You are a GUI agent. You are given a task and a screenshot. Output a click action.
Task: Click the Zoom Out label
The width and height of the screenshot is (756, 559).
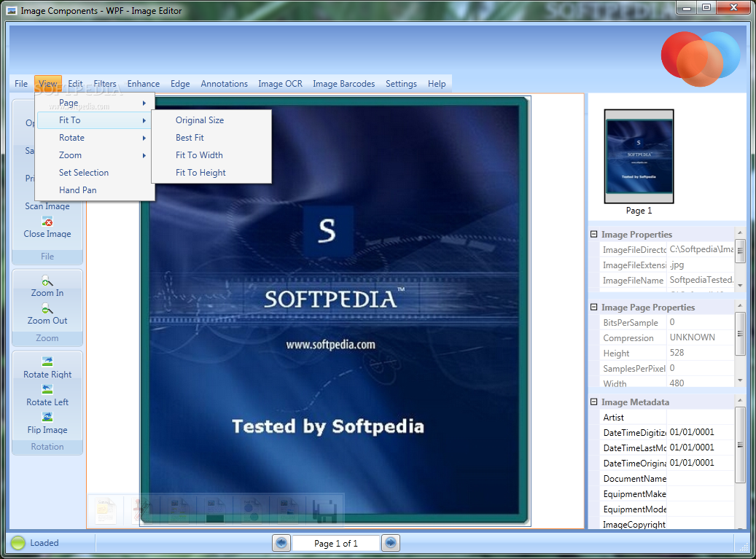pyautogui.click(x=47, y=321)
